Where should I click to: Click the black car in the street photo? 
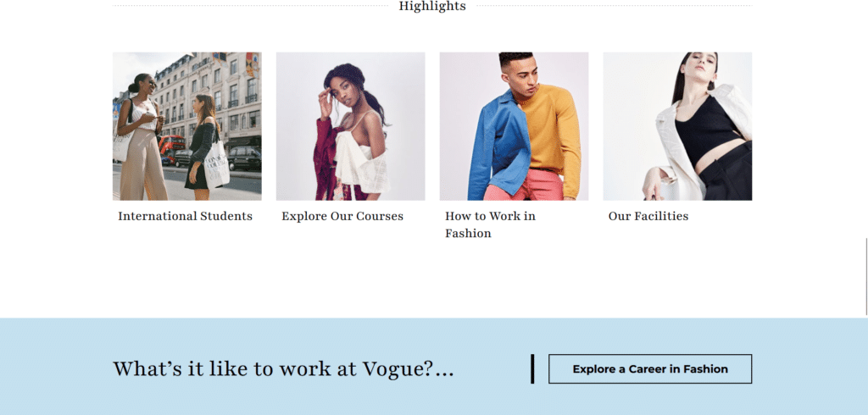[245, 159]
